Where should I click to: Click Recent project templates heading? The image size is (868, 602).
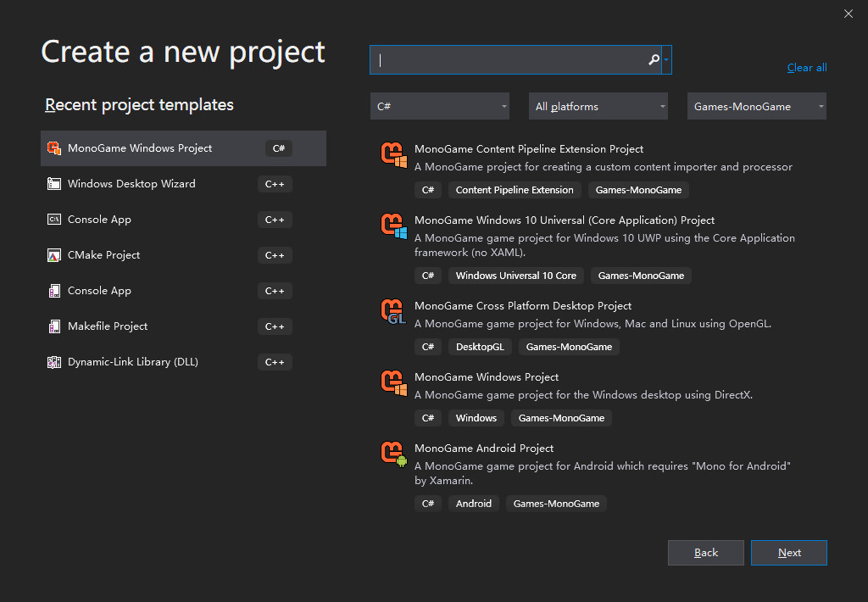[x=139, y=104]
